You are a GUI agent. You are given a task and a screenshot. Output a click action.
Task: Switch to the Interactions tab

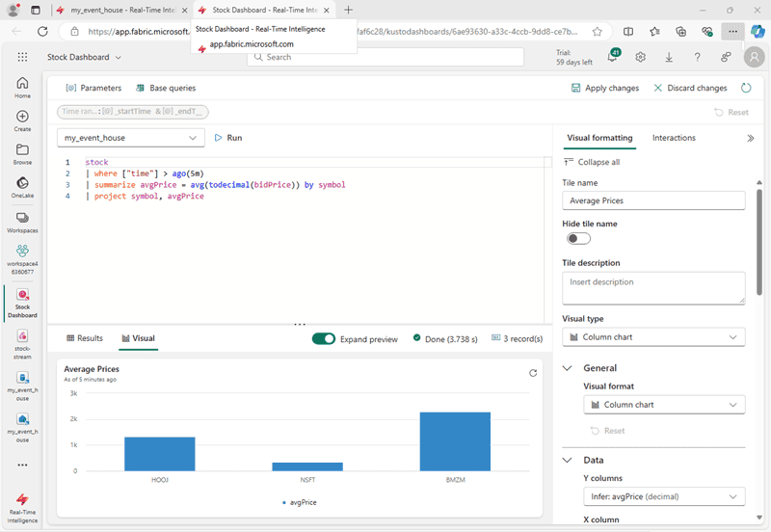(x=674, y=138)
